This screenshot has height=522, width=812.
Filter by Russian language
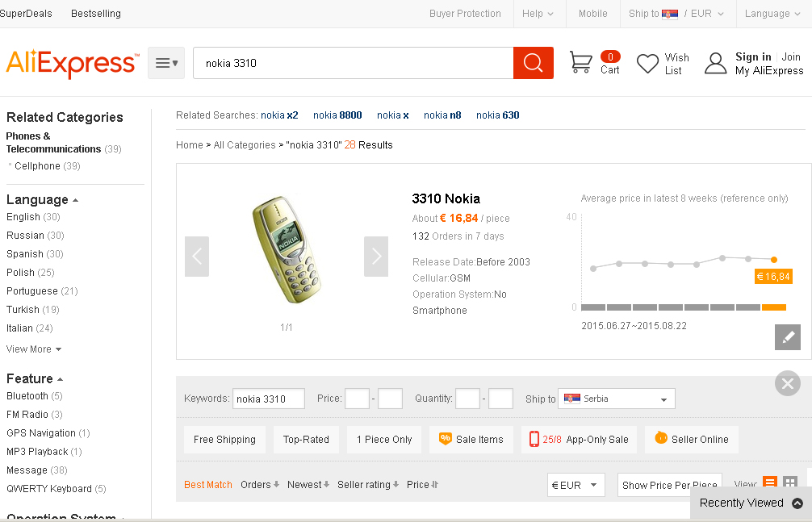25,236
